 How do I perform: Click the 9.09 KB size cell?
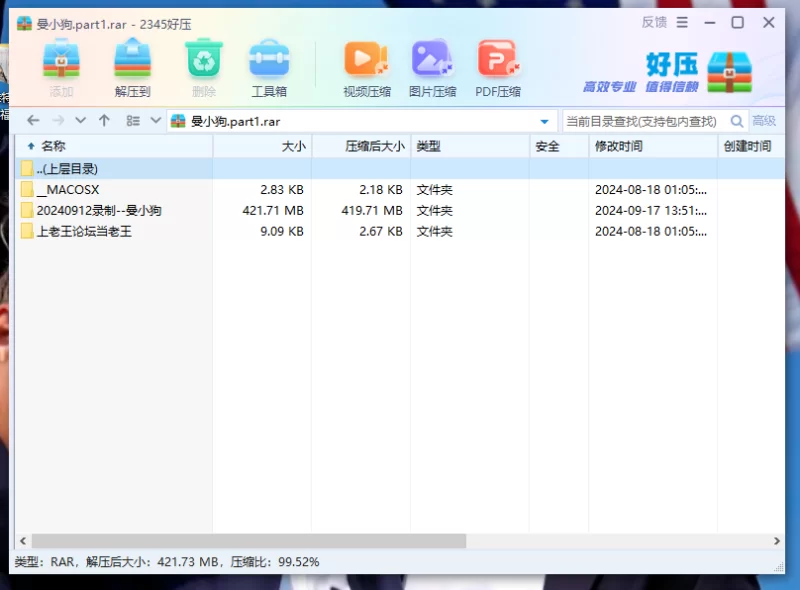(282, 231)
